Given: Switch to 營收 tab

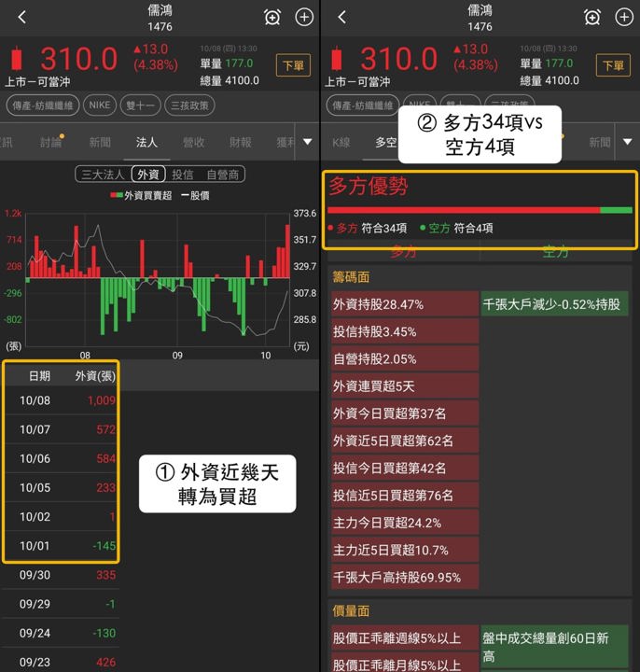Looking at the screenshot, I should coord(193,142).
